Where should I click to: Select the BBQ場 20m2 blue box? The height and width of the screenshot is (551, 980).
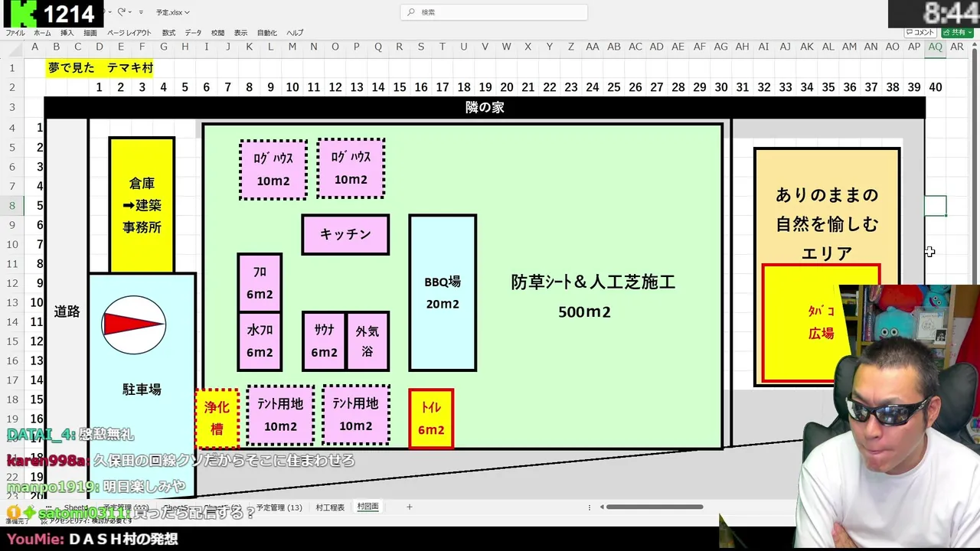[x=443, y=292]
